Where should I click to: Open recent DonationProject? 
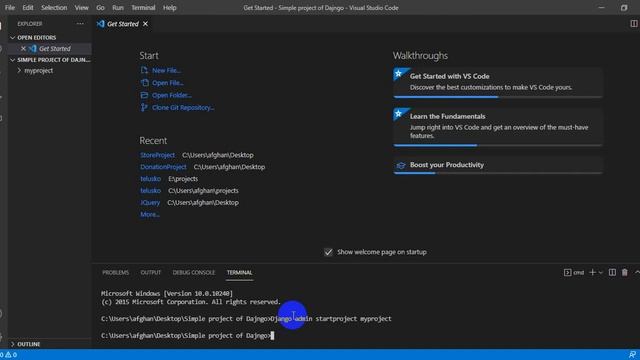(x=163, y=167)
